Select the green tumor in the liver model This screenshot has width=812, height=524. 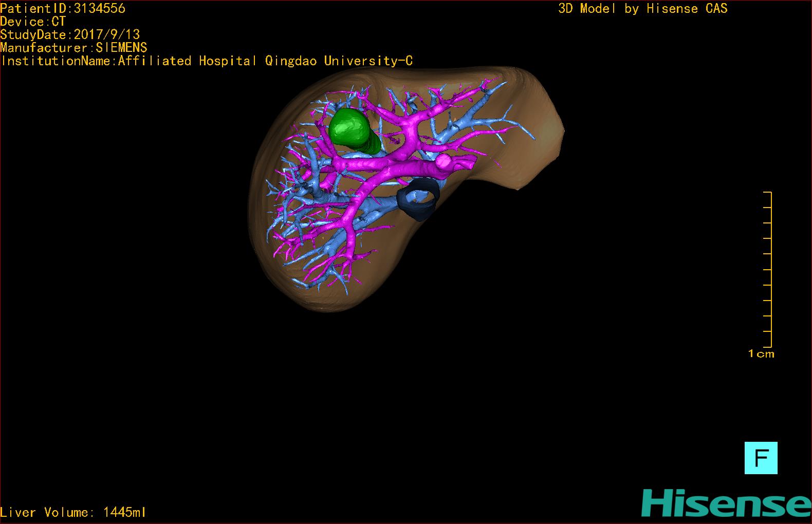pos(354,130)
